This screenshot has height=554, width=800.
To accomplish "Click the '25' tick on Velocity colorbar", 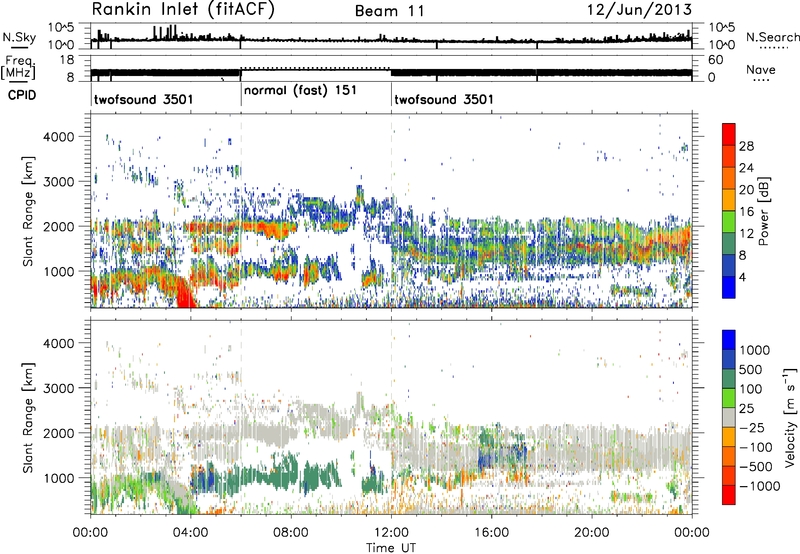I will 746,409.
